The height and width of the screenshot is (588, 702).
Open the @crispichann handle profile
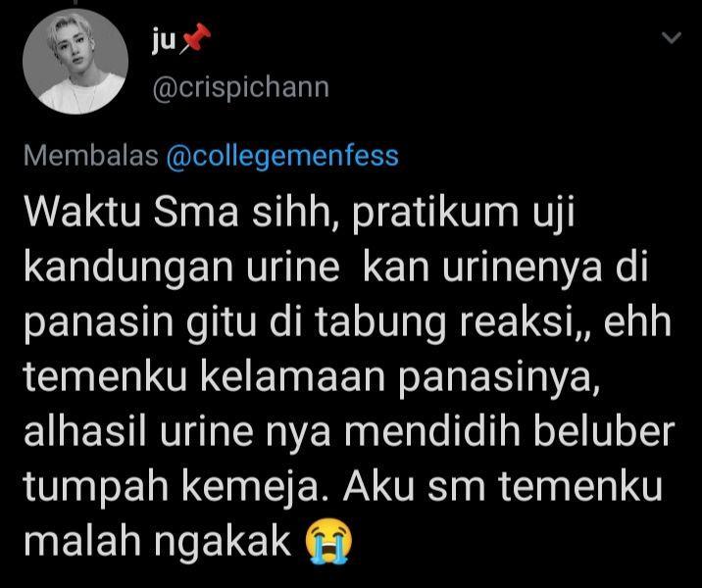[x=241, y=87]
